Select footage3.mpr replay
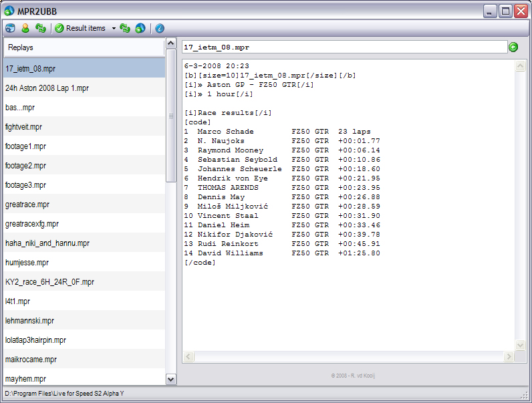 coord(84,185)
